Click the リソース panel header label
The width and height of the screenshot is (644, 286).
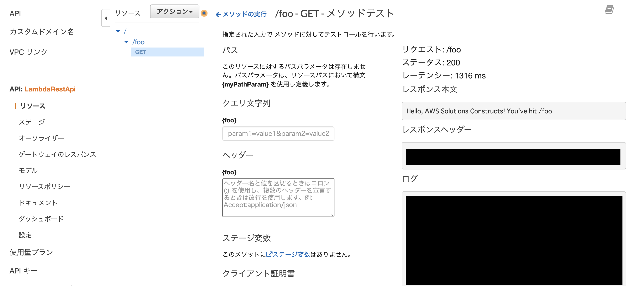coord(128,13)
